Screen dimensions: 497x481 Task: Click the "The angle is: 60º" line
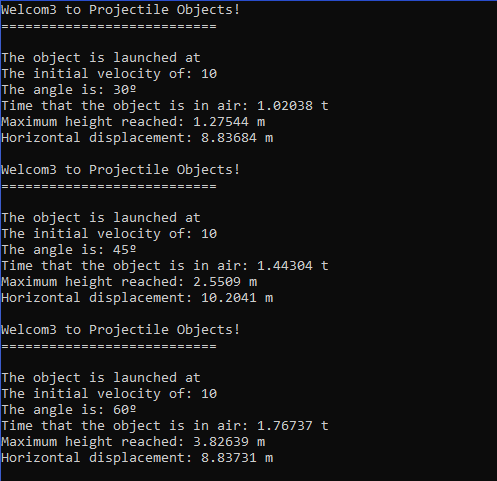click(69, 410)
